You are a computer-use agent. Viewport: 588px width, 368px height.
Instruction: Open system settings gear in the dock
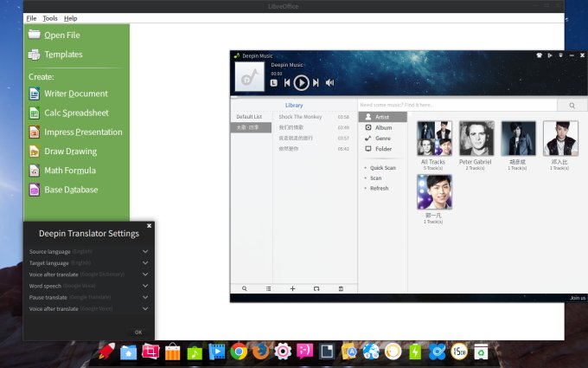click(x=283, y=352)
